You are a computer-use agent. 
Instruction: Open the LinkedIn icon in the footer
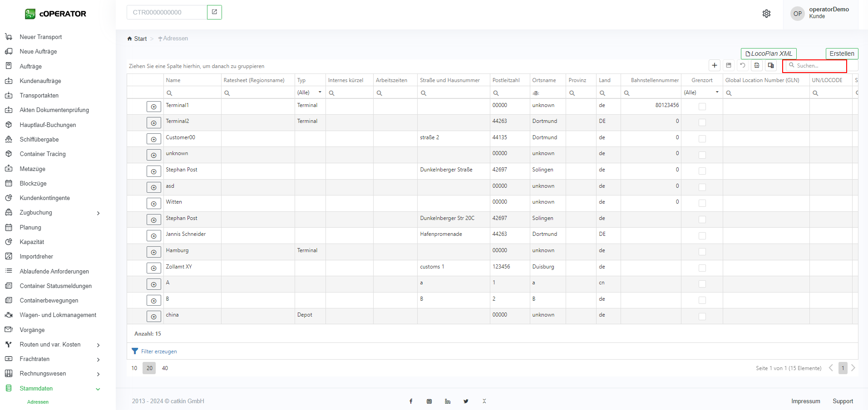448,401
